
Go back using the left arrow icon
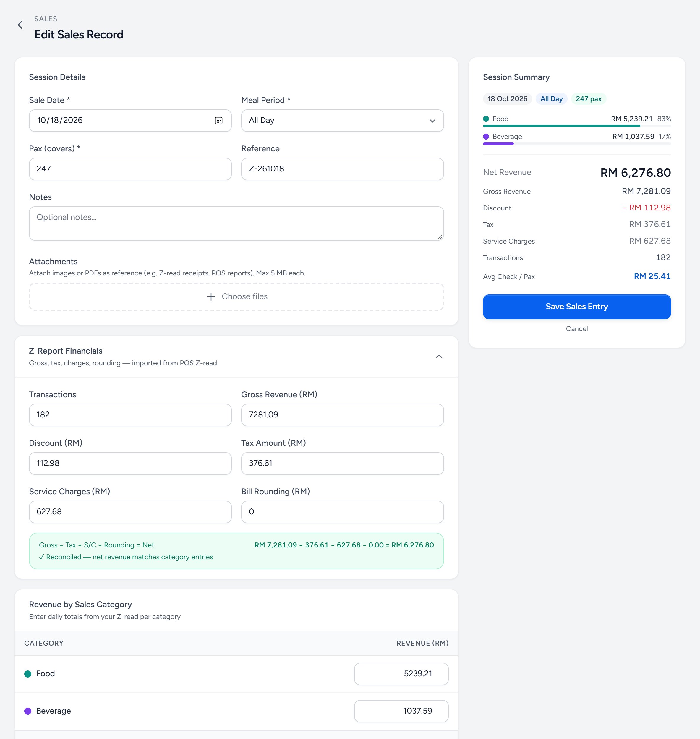pos(20,25)
